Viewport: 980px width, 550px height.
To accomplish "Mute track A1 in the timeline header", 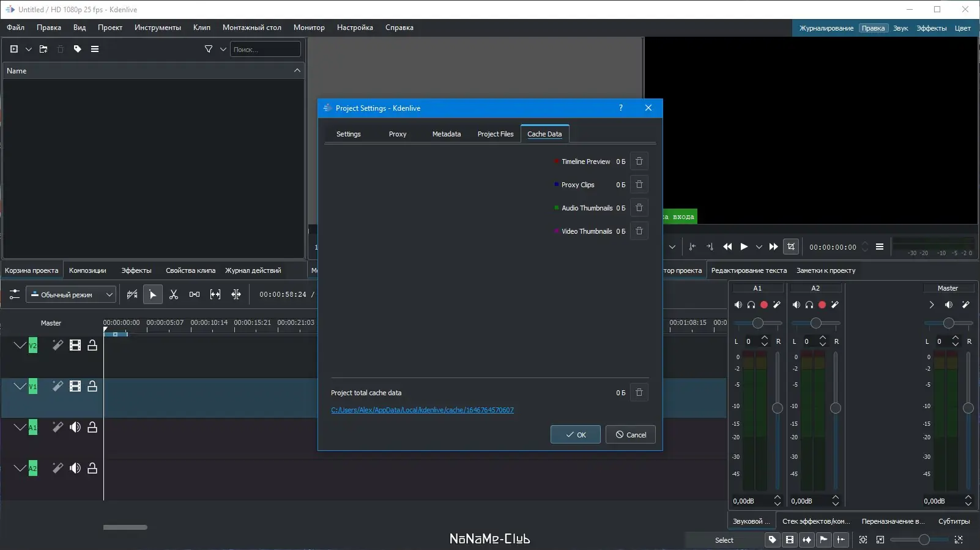I will coord(75,427).
